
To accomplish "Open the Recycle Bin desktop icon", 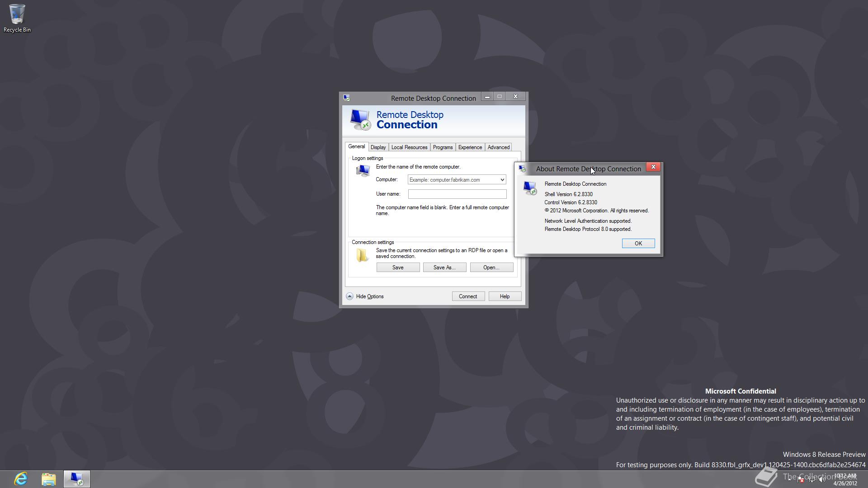I will click(x=17, y=19).
